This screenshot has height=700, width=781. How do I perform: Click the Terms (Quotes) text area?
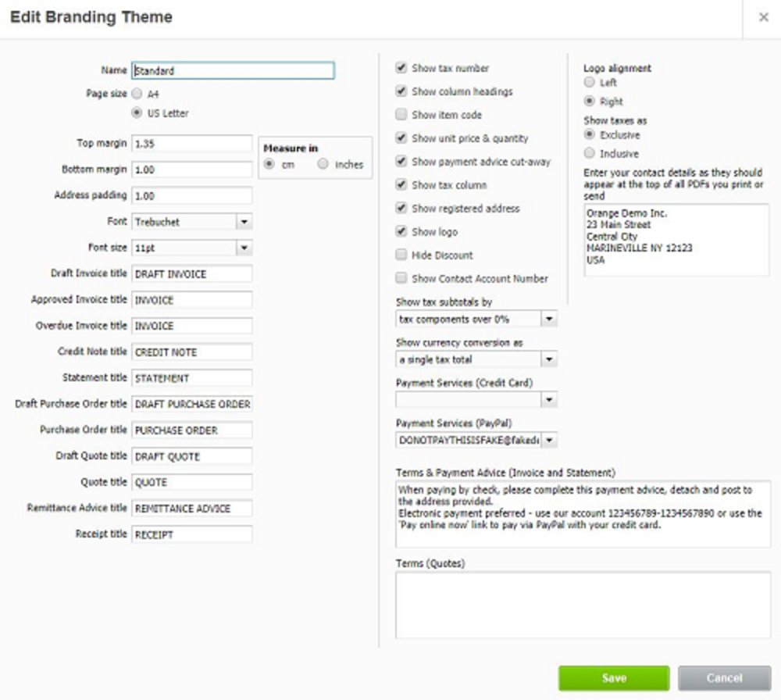[583, 605]
